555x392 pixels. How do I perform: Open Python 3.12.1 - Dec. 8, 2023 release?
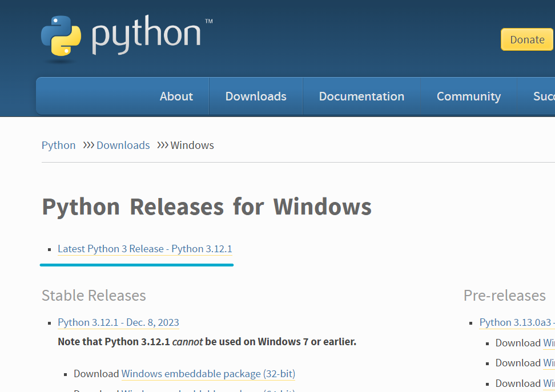pyautogui.click(x=118, y=322)
